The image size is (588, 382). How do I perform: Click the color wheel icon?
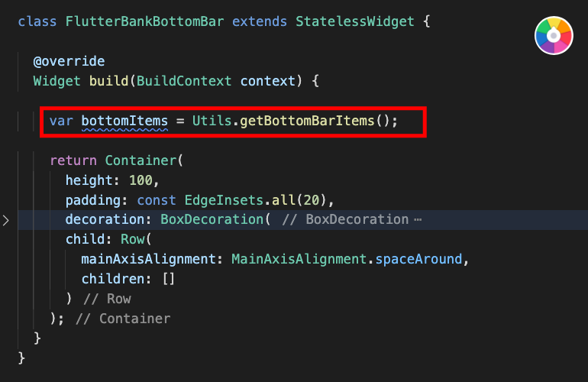(554, 36)
